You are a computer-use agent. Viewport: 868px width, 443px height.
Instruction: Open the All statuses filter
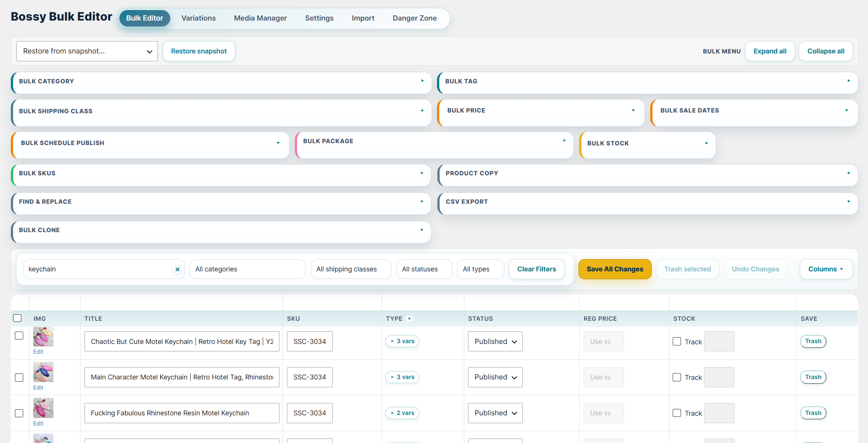tap(424, 269)
